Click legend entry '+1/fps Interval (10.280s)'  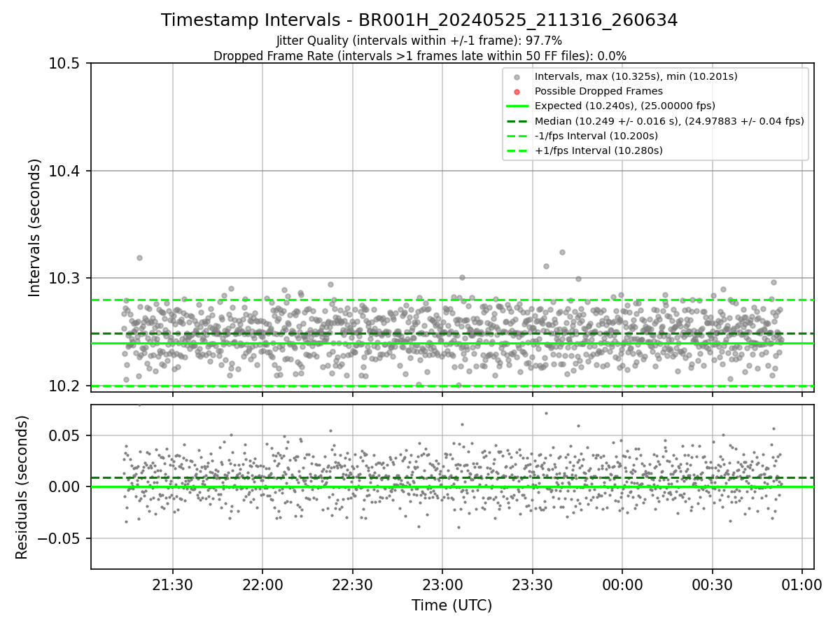point(598,150)
